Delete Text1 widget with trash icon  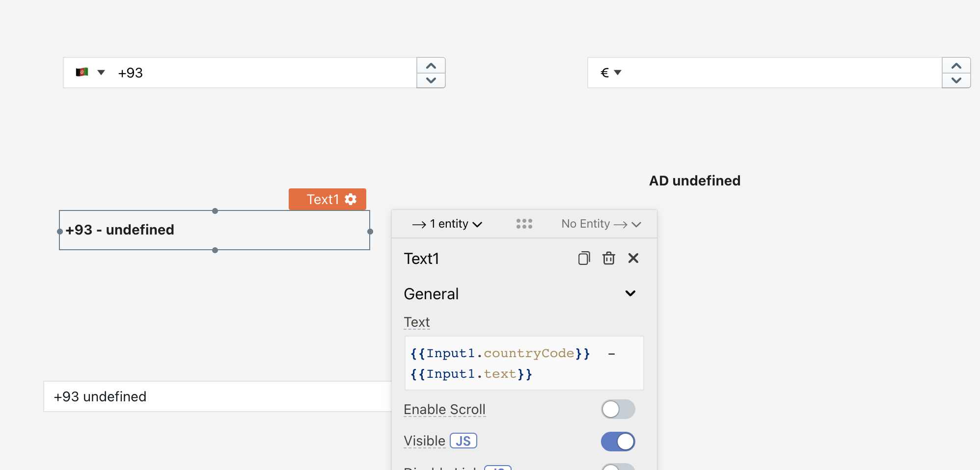coord(609,258)
